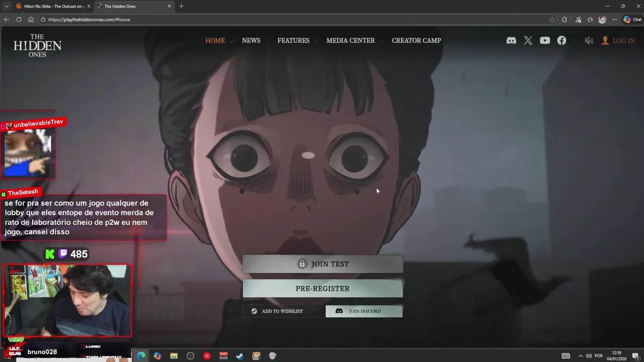Image resolution: width=644 pixels, height=362 pixels.
Task: Open the MEDIA CENTER nav item
Action: 351,41
